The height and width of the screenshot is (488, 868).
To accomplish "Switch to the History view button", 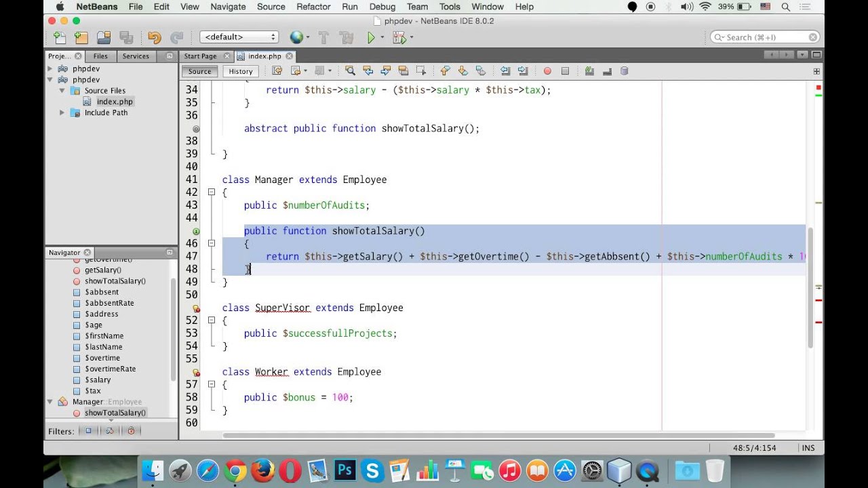I will coord(241,71).
